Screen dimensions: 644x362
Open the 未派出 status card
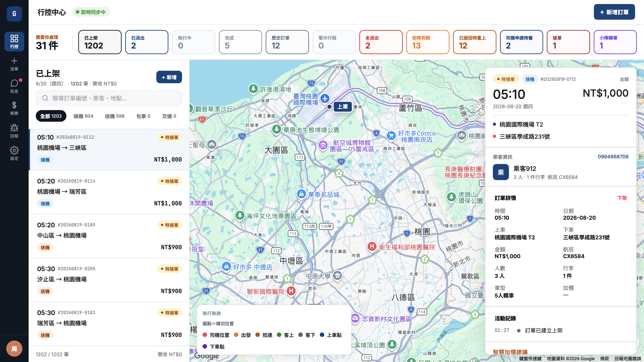[381, 42]
